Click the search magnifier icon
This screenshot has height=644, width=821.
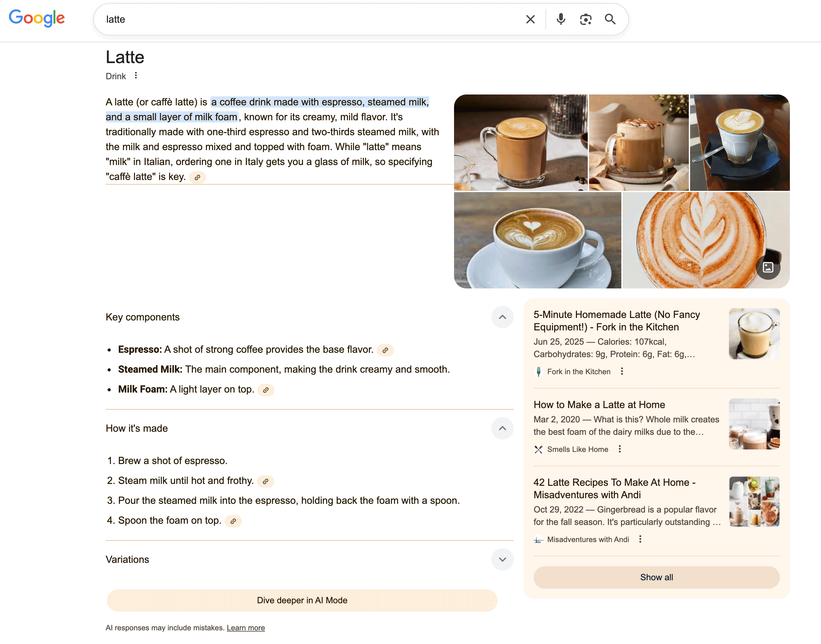tap(610, 19)
